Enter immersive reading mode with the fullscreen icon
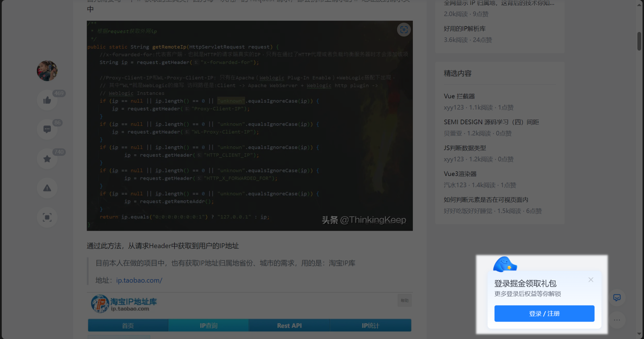The image size is (644, 339). [x=47, y=218]
